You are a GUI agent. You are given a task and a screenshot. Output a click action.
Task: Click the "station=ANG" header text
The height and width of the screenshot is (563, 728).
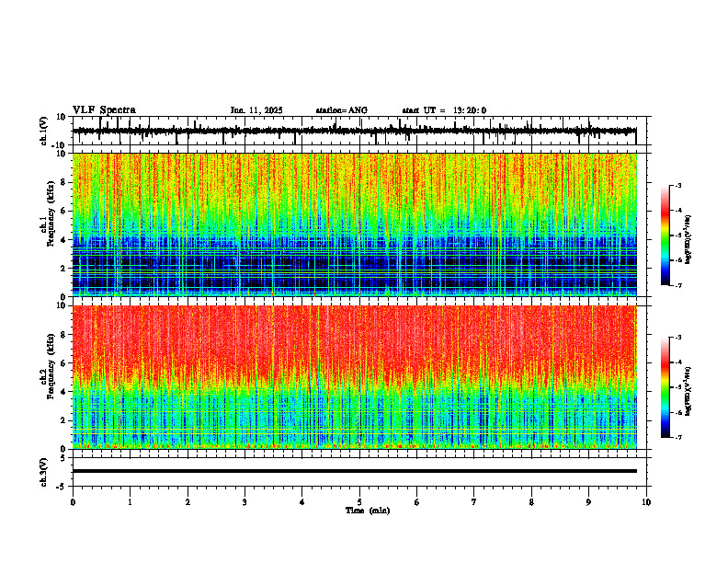pyautogui.click(x=341, y=110)
